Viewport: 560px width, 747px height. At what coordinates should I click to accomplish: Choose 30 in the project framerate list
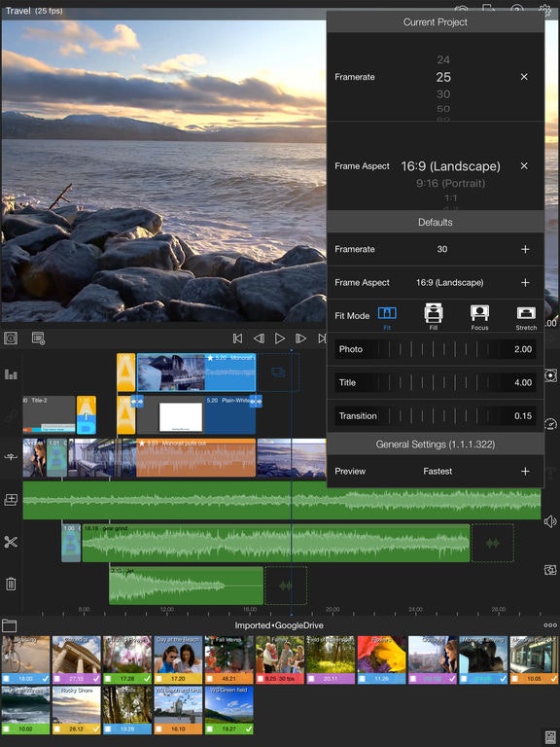point(443,93)
